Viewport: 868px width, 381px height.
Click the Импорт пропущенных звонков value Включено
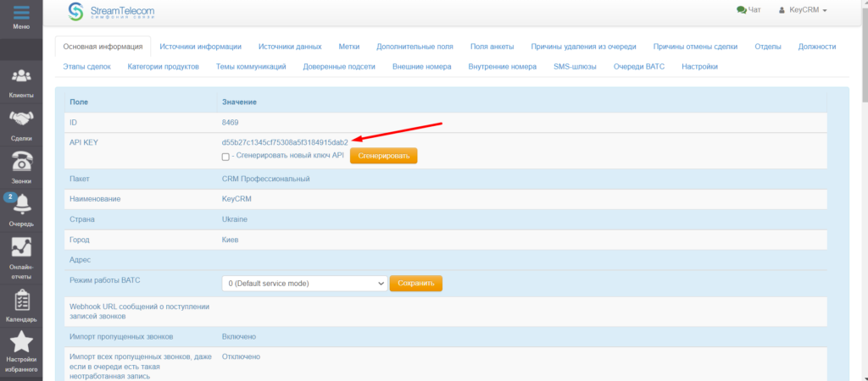[239, 337]
